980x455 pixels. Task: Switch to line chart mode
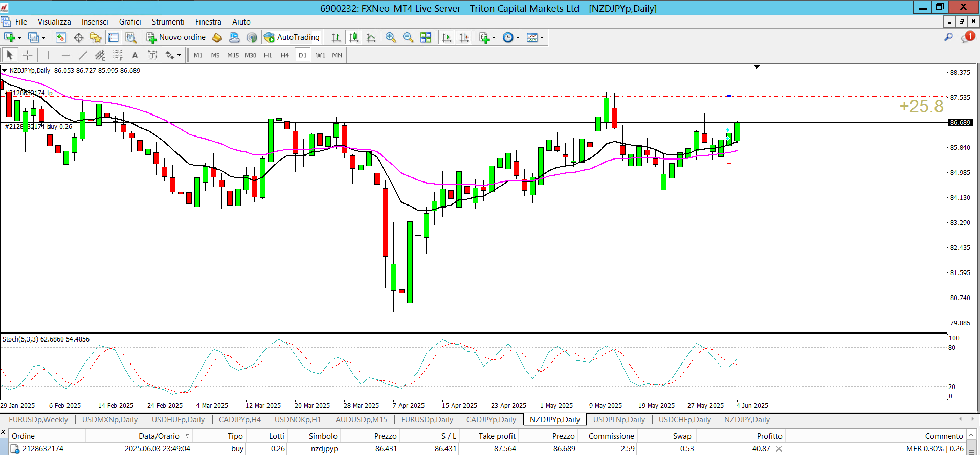371,37
